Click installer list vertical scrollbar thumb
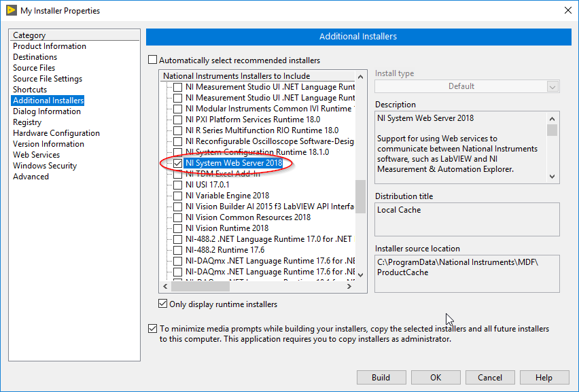Image resolution: width=579 pixels, height=392 pixels. click(361, 196)
